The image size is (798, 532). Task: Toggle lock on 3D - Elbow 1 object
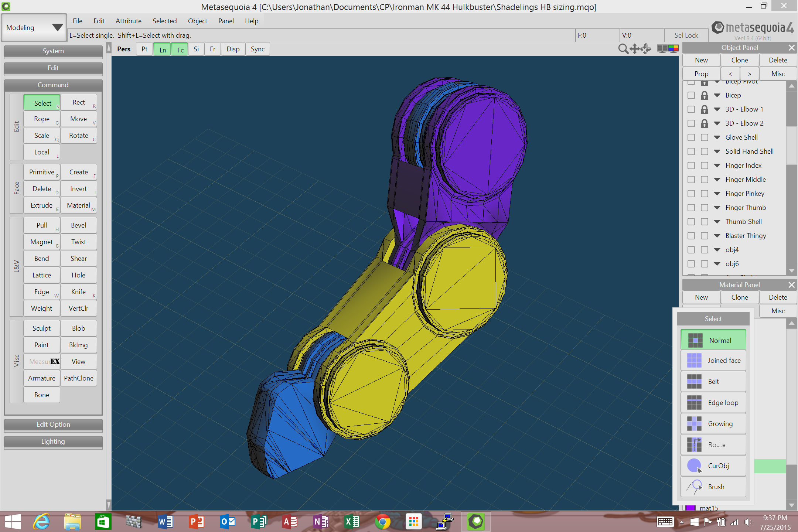tap(705, 109)
